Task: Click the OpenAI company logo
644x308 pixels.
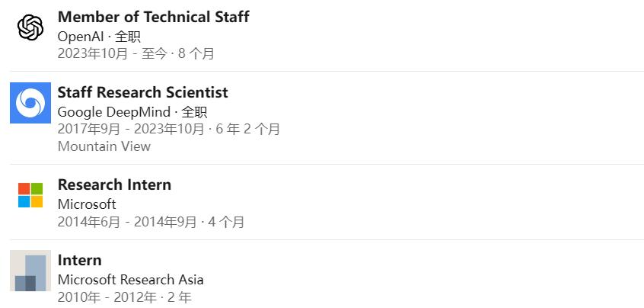Action: click(x=30, y=27)
